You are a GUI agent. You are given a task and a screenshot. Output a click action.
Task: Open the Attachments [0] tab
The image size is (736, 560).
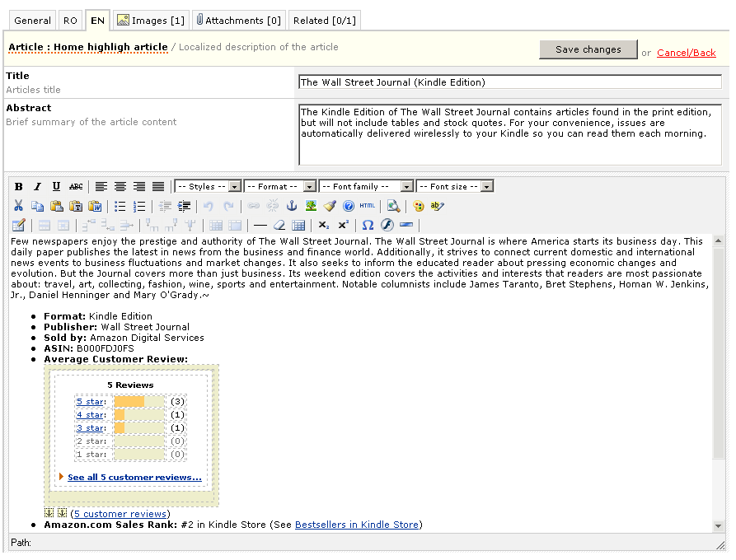tap(239, 21)
